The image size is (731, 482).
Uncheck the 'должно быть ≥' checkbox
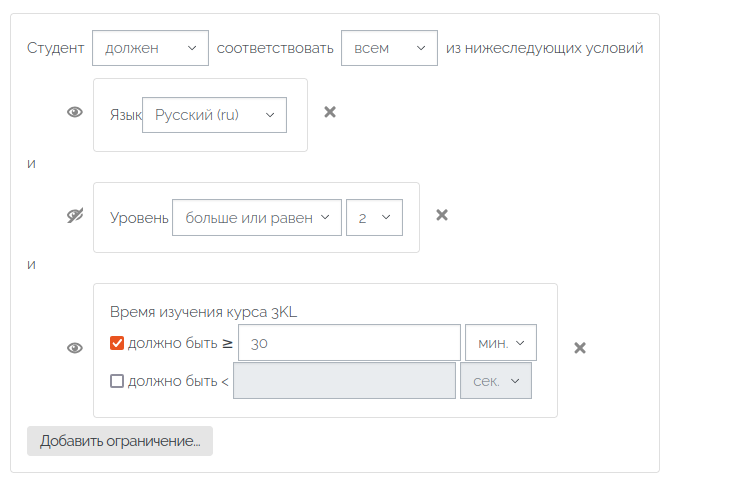pos(117,343)
